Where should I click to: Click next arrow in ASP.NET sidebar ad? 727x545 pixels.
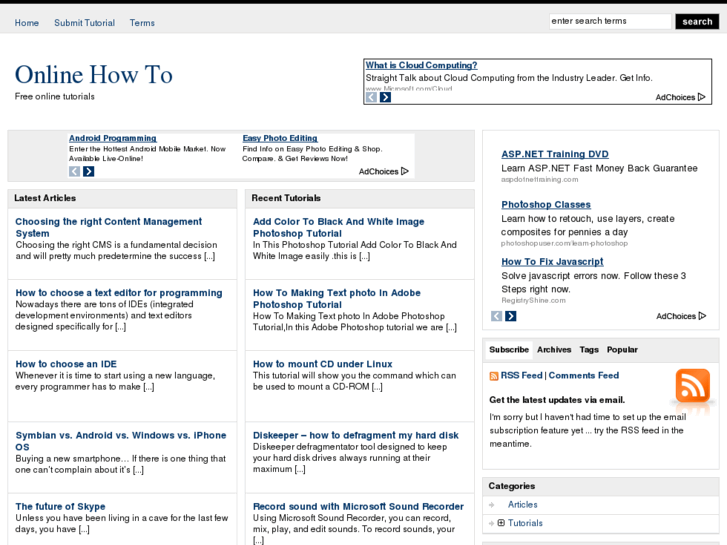click(x=510, y=316)
